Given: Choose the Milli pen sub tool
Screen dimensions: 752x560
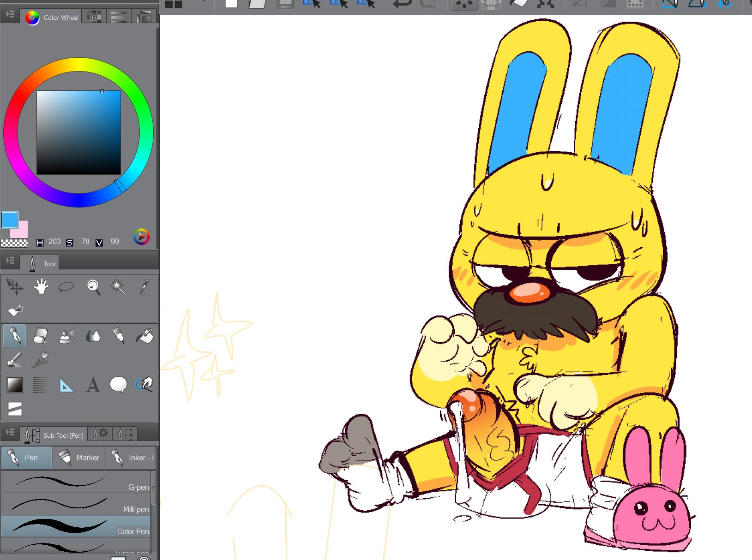Looking at the screenshot, I should (x=76, y=504).
